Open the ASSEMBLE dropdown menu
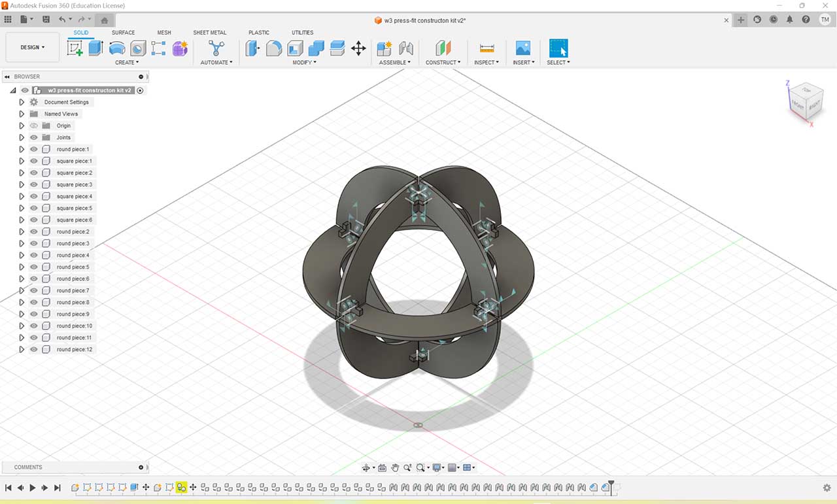 point(395,63)
